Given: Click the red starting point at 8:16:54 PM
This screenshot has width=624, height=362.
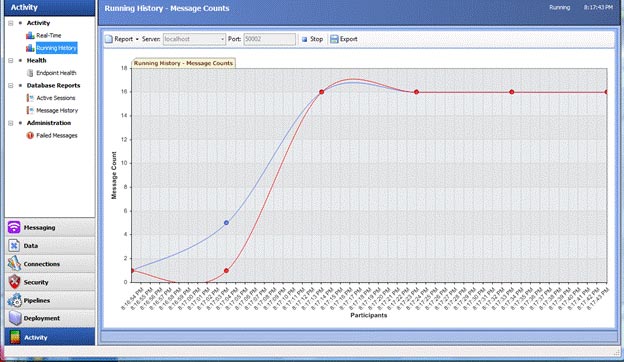Looking at the screenshot, I should click(x=133, y=271).
